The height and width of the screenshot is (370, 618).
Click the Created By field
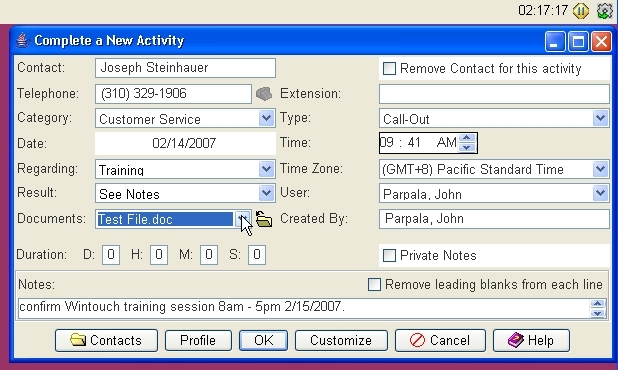(x=494, y=219)
